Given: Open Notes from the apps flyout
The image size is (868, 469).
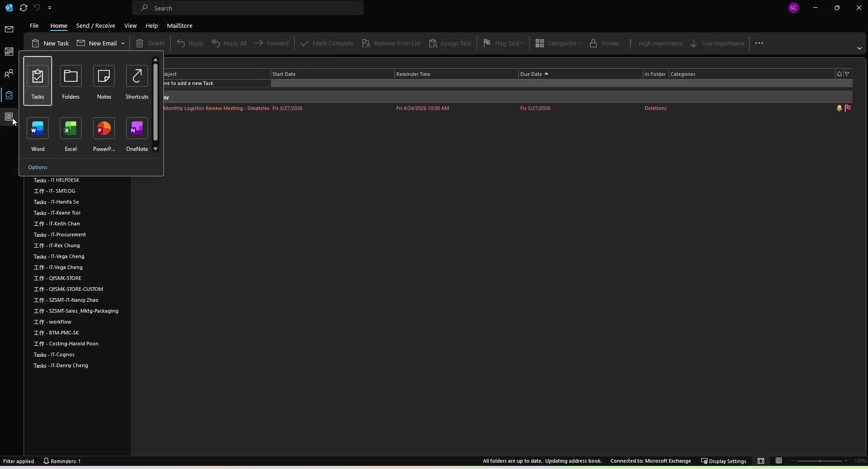Looking at the screenshot, I should pyautogui.click(x=104, y=81).
